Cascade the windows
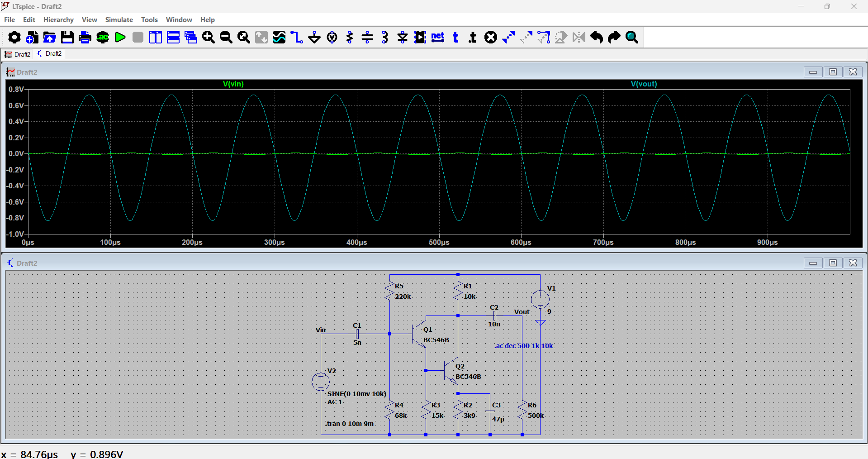Screen dimensions: 868x459 tap(191, 37)
